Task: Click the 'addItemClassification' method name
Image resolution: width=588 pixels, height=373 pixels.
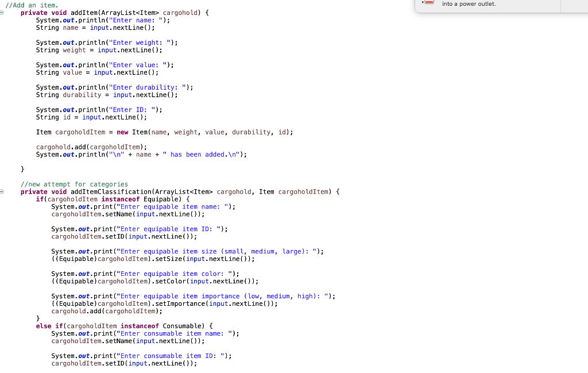Action: pos(111,192)
